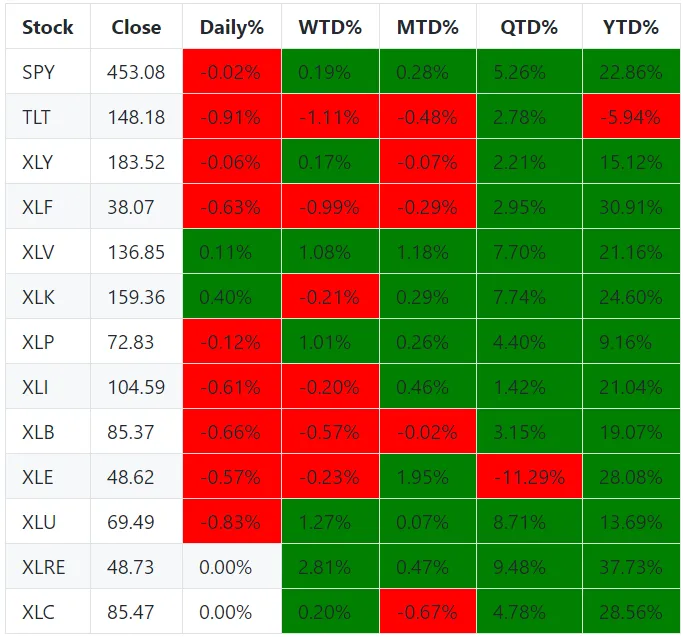Click XLB ticker cell
This screenshot has height=637, width=683.
48,432
